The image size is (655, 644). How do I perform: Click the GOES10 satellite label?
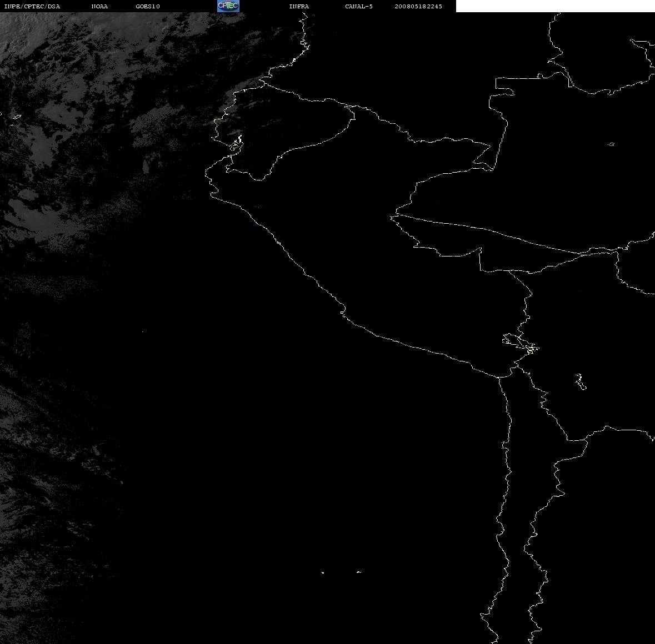tap(148, 6)
